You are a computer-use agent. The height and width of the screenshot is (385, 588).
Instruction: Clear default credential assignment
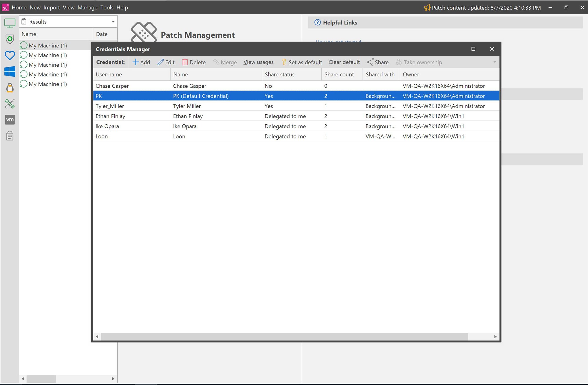(x=344, y=62)
